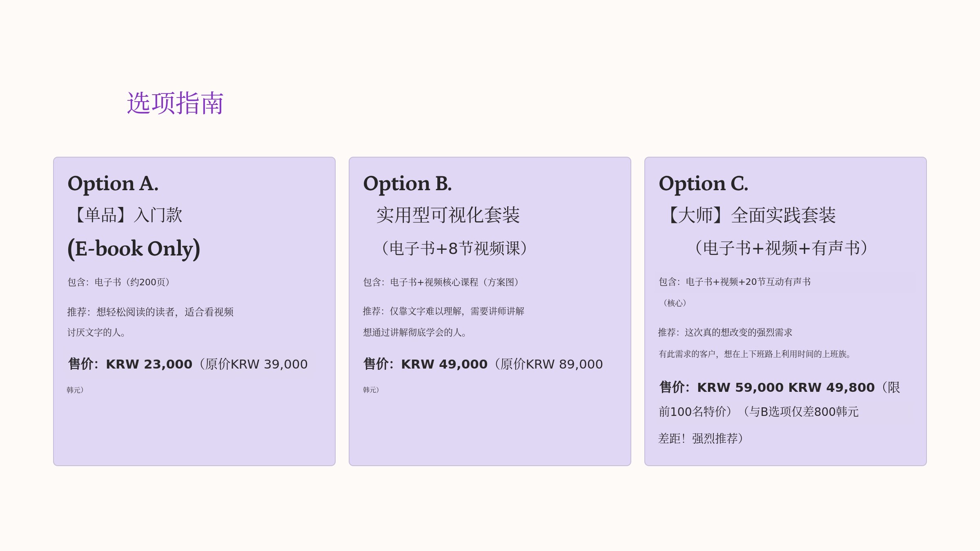Image resolution: width=980 pixels, height=551 pixels.
Task: Click the 20节互动有声书 contents line
Action: point(735,282)
